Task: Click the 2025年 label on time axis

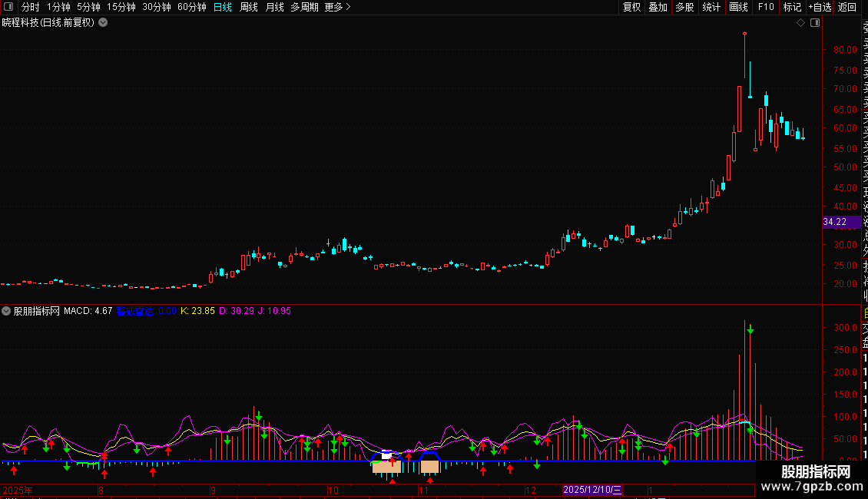Action: [x=18, y=490]
